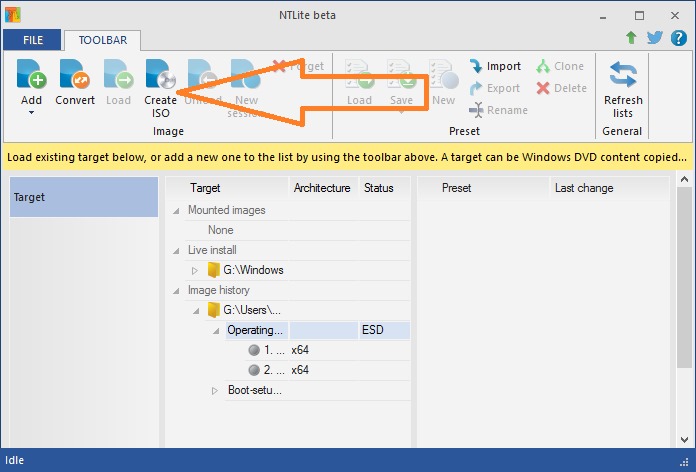Collapse the Mounted images group
The image size is (696, 472).
click(177, 210)
